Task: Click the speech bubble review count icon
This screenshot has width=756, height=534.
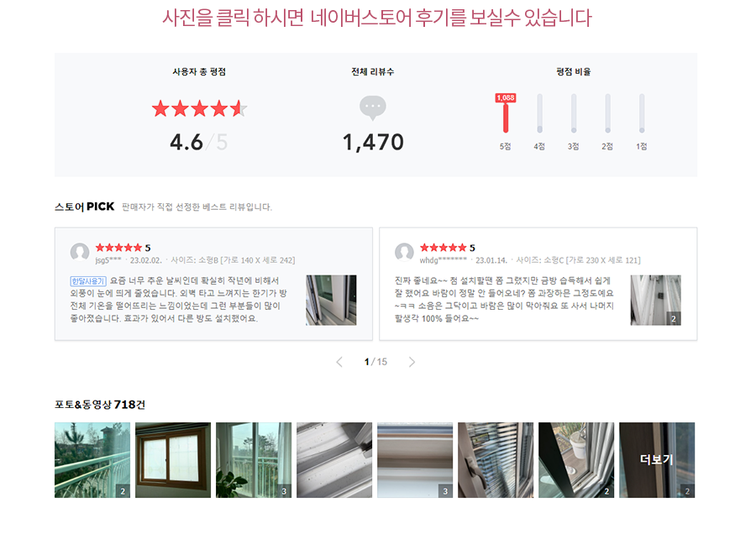Action: (x=373, y=107)
